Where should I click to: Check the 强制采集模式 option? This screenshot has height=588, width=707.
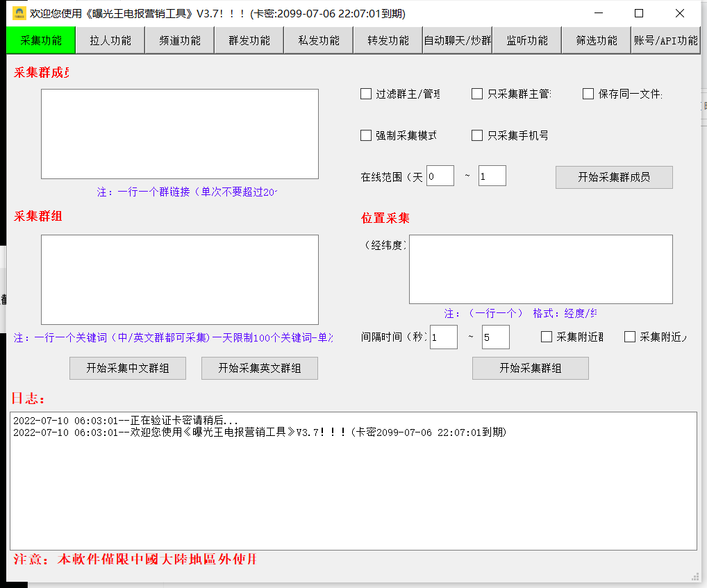click(366, 135)
